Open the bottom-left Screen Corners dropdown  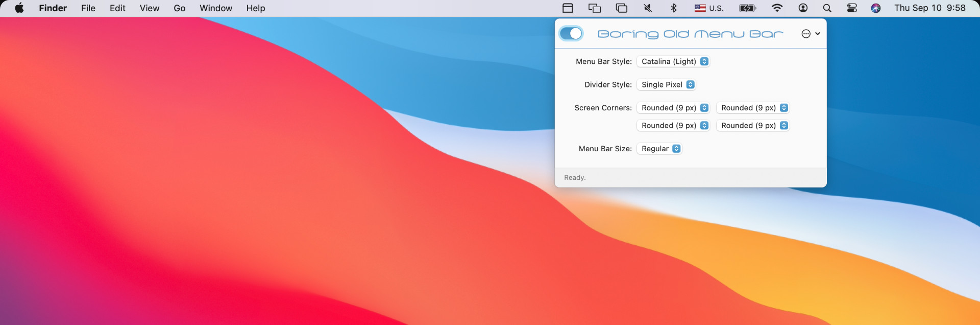click(x=673, y=126)
